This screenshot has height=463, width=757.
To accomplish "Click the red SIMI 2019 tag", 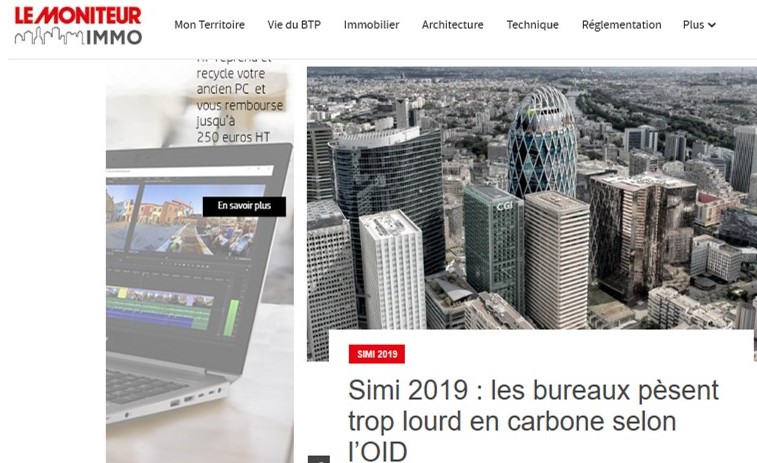I will (377, 354).
